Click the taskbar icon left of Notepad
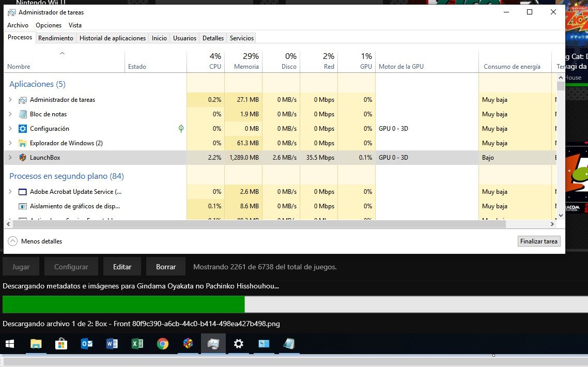 pos(264,344)
